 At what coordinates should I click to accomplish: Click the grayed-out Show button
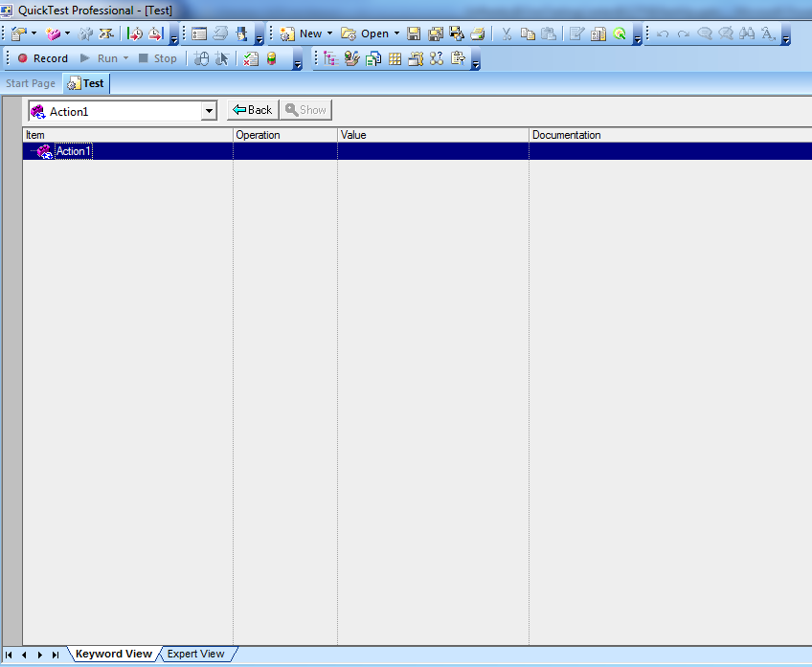pyautogui.click(x=305, y=110)
